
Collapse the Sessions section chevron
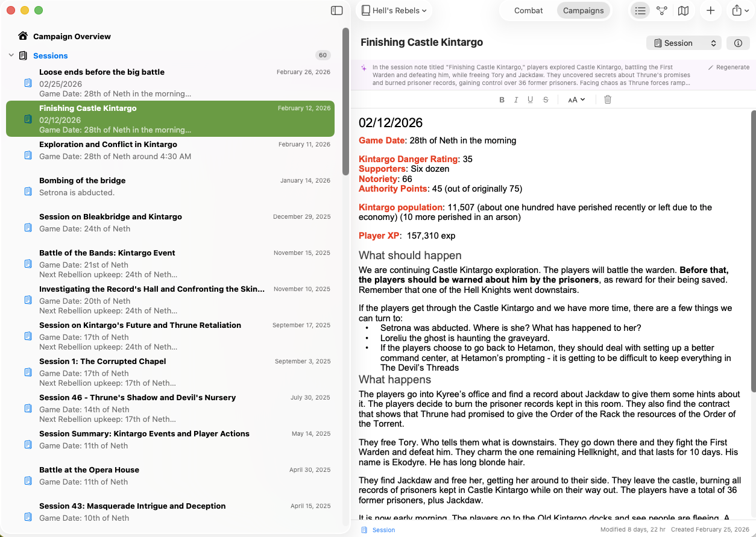click(11, 55)
